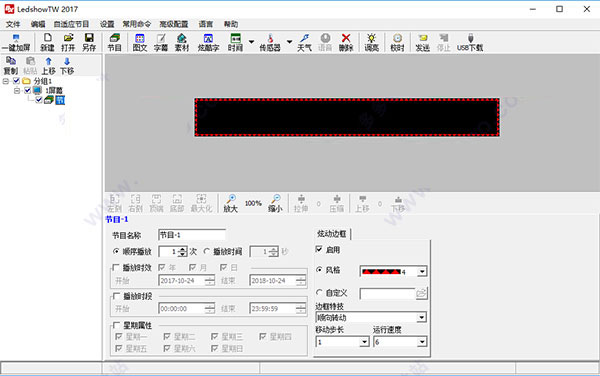Open the 边框特技 顺向转动 dropdown

(x=371, y=317)
